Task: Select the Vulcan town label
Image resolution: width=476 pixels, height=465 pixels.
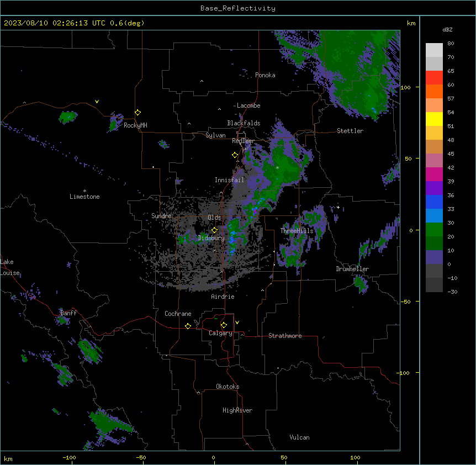Action: 299,437
